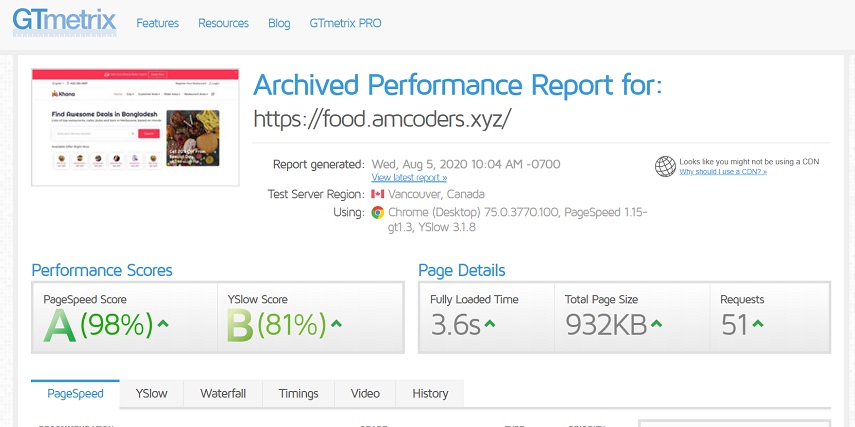
Task: Click the https://food.amcoders.xyz/ URL text
Action: point(382,119)
